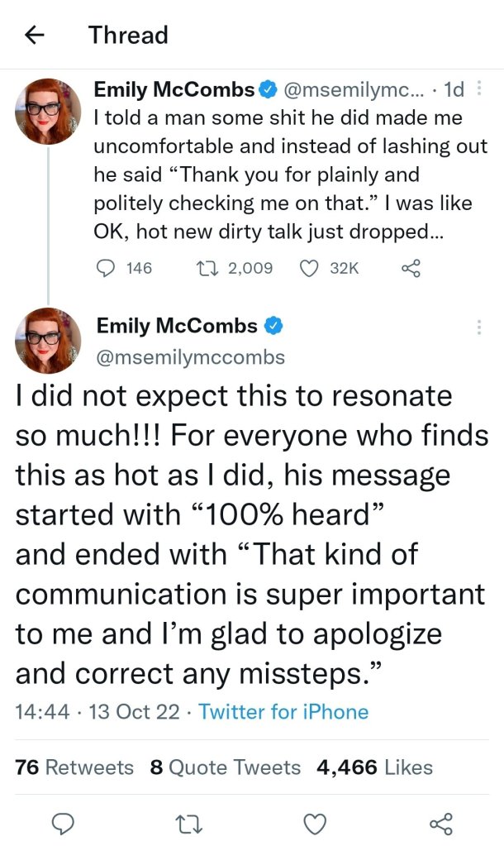Open Emily McCombs avatar on main tweet
The width and height of the screenshot is (504, 846).
[48, 340]
